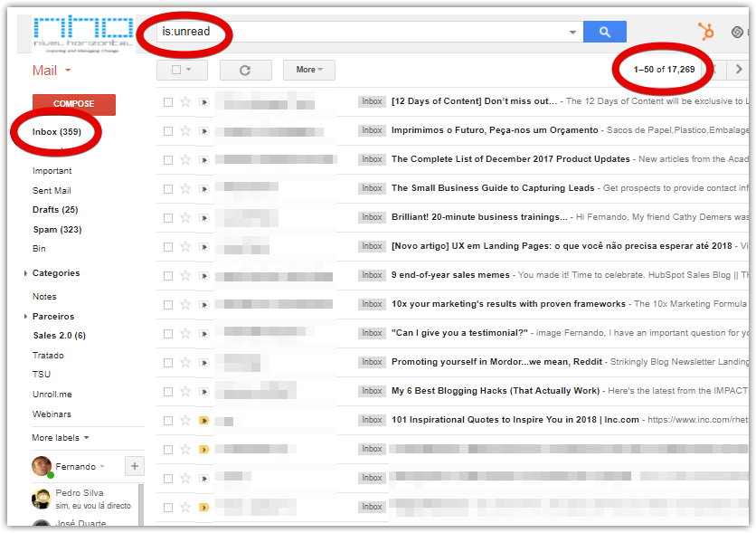Open 'The Small Business Guide to Capturing Leads' email
The width and height of the screenshot is (756, 533).
tap(493, 188)
